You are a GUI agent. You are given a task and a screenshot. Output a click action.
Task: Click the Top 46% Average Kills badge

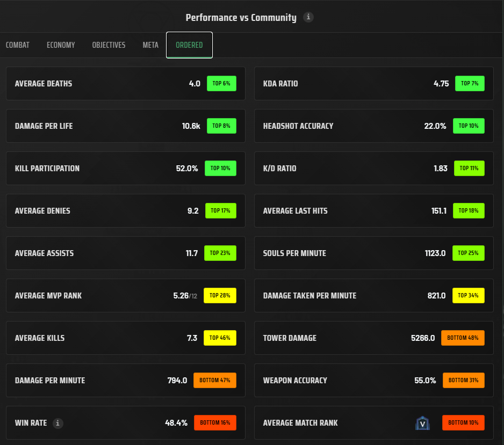tap(220, 338)
